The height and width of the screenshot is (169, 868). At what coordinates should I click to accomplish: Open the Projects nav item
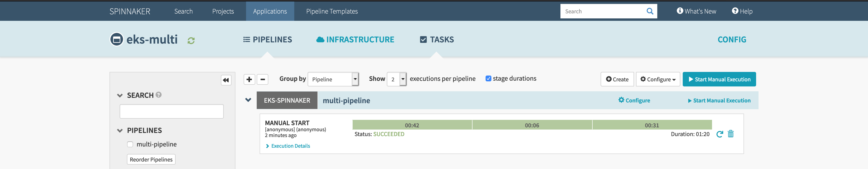click(223, 11)
